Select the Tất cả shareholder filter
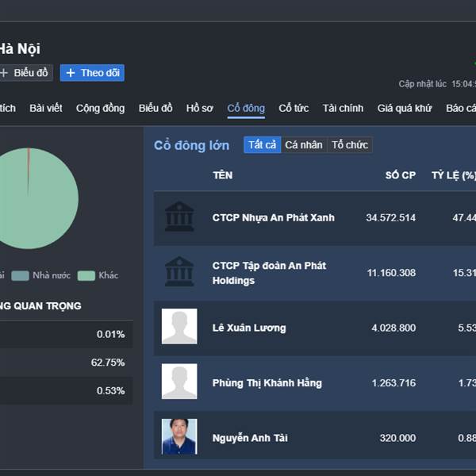The width and height of the screenshot is (476, 476). coord(263,145)
